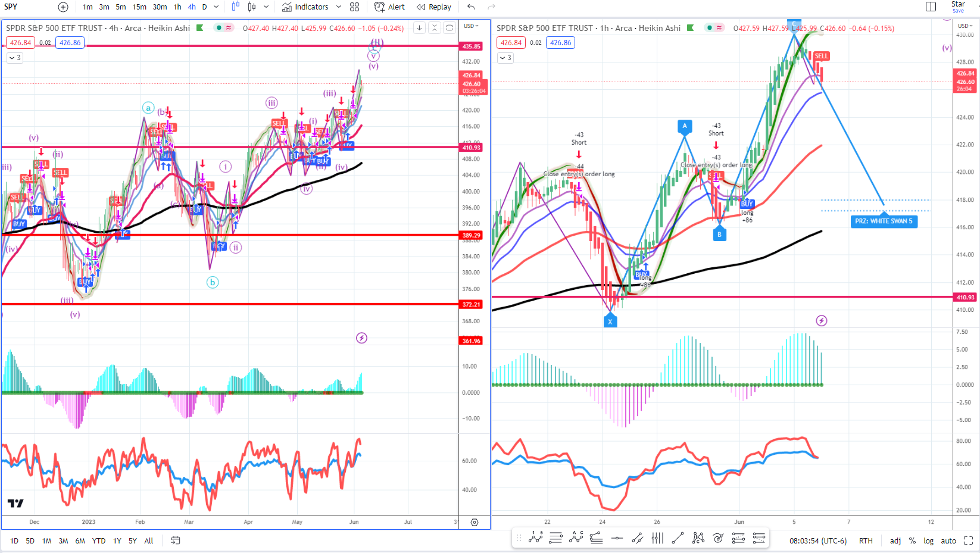Viewport: 980px width, 553px height.
Task: Select the trend line tool
Action: [x=678, y=538]
